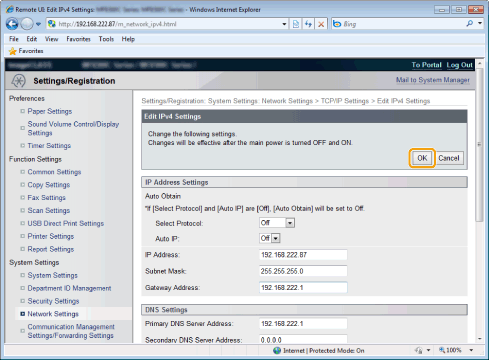The width and height of the screenshot is (489, 360).
Task: Open the zoom level dropdown arrow
Action: tap(471, 350)
